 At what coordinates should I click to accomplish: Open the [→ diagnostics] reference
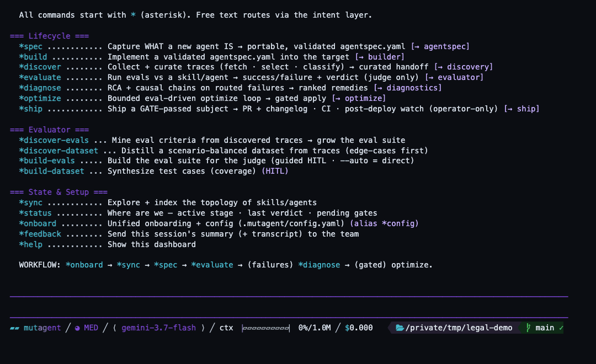pos(407,88)
